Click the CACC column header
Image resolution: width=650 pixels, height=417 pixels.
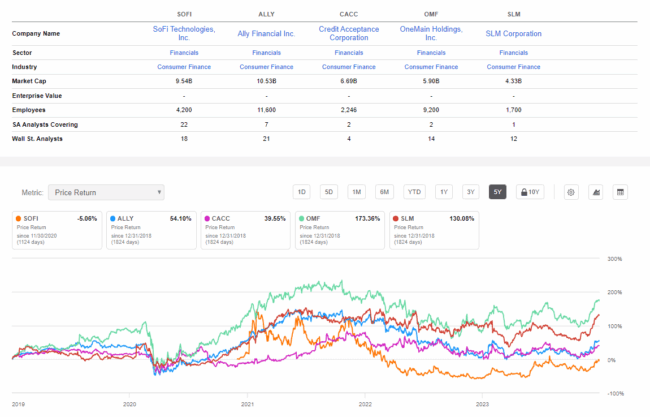point(349,14)
